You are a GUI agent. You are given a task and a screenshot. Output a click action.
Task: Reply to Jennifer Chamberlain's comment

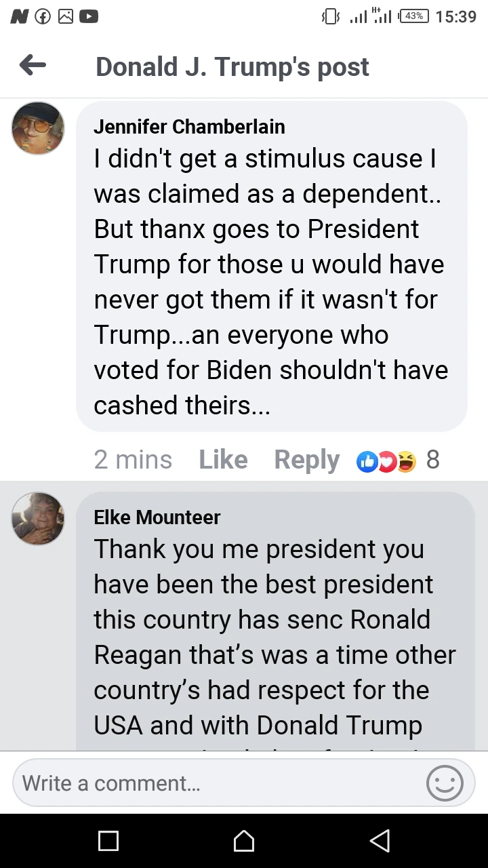[306, 460]
